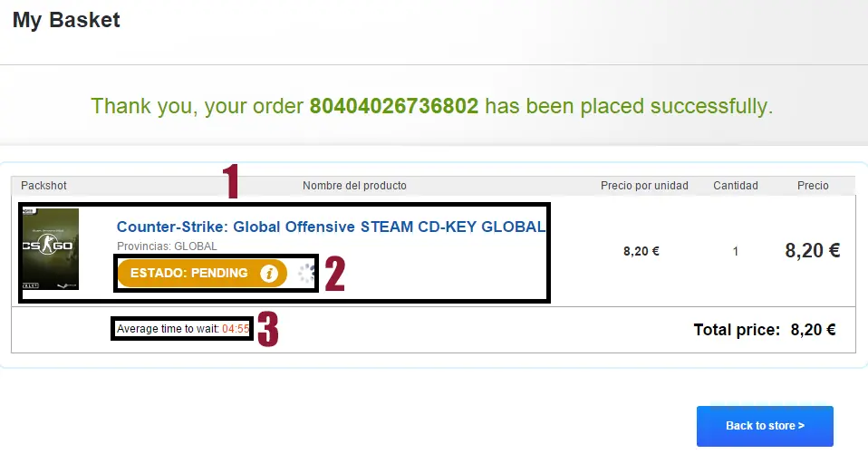The width and height of the screenshot is (868, 454).
Task: Click the Nombre del producto column header
Action: click(354, 186)
